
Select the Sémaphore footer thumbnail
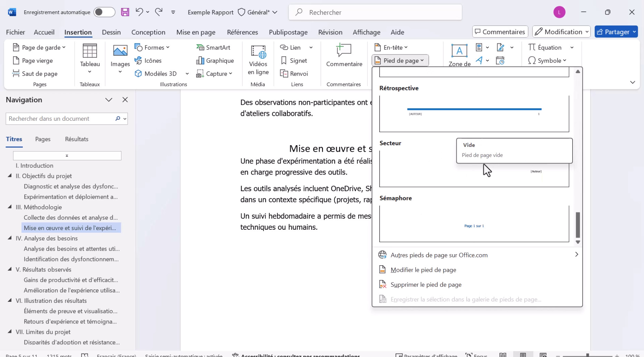(x=474, y=224)
